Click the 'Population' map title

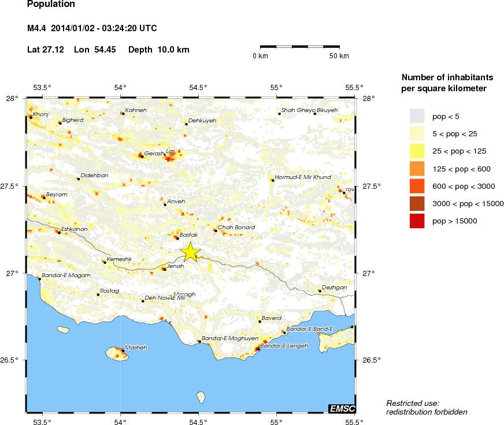click(x=51, y=5)
